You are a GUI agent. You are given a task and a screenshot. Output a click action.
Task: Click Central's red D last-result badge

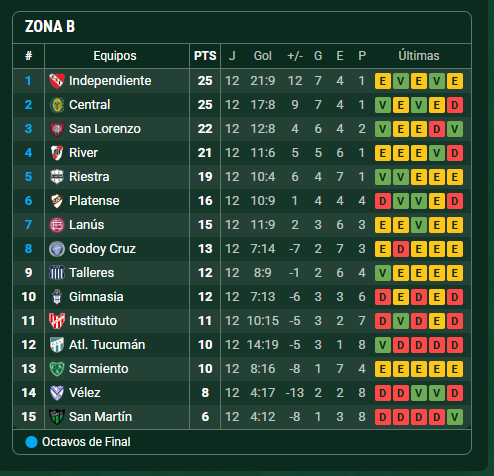[x=455, y=105]
